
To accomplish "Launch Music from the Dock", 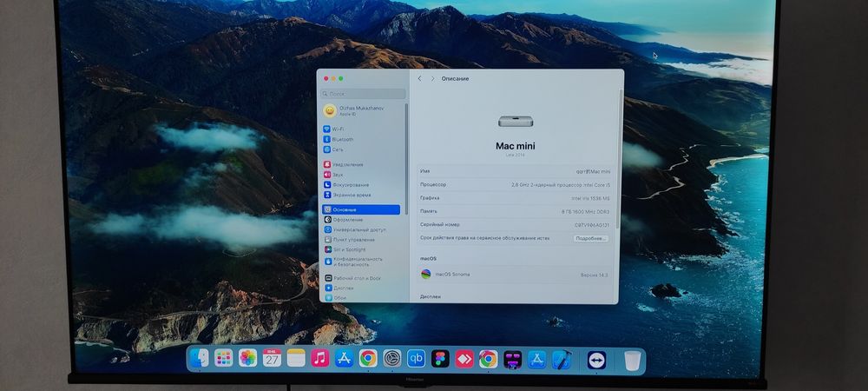I will click(320, 358).
